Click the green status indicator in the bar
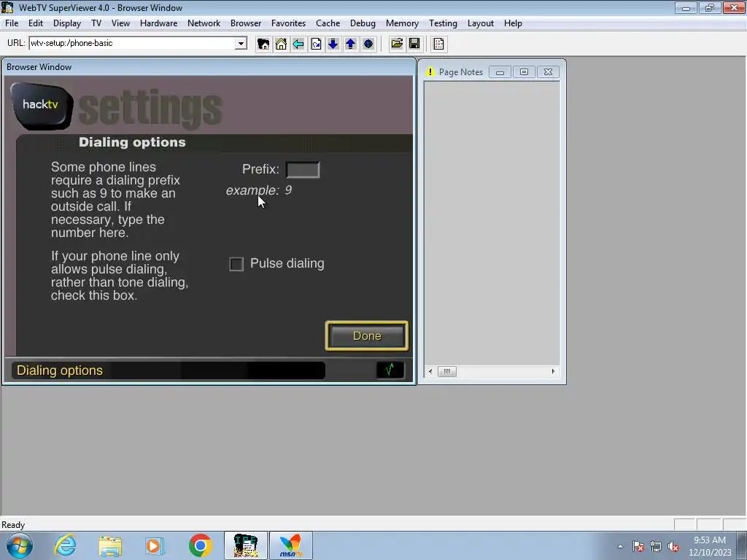The height and width of the screenshot is (560, 747). (390, 370)
